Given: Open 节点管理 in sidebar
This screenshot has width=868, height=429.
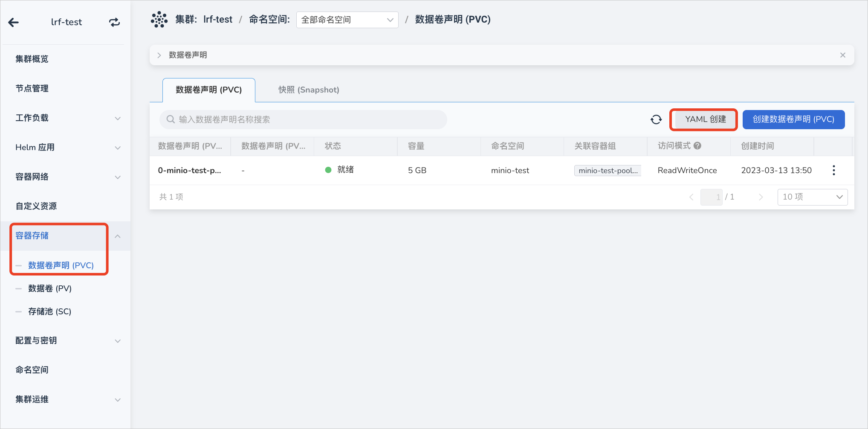Looking at the screenshot, I should [32, 88].
